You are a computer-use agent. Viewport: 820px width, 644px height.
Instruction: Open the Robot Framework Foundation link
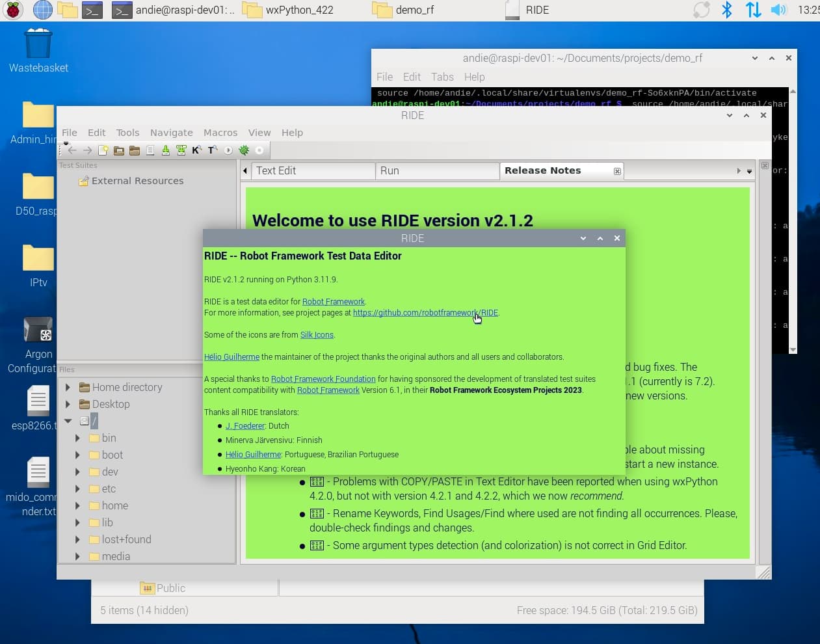(x=323, y=379)
